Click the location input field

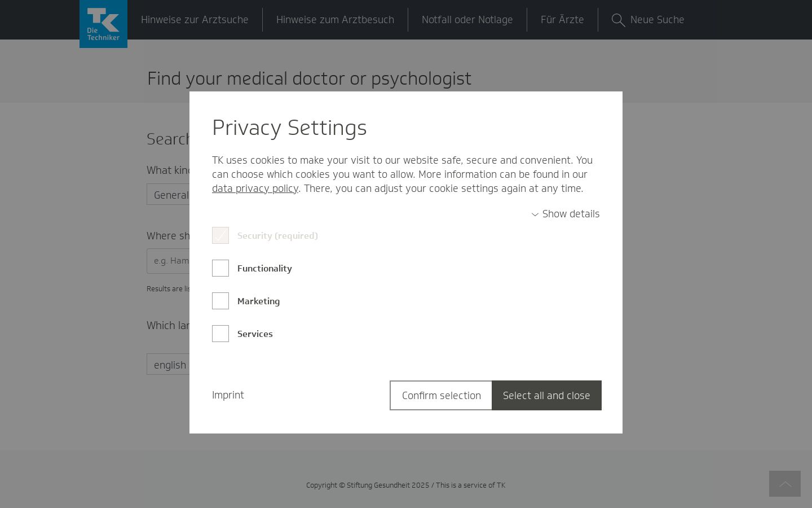click(168, 261)
